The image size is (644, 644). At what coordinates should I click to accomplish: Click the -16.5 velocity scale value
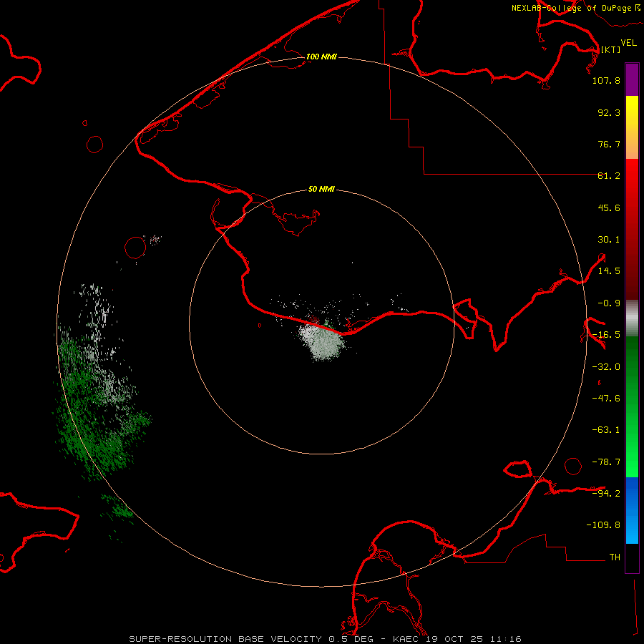606,335
